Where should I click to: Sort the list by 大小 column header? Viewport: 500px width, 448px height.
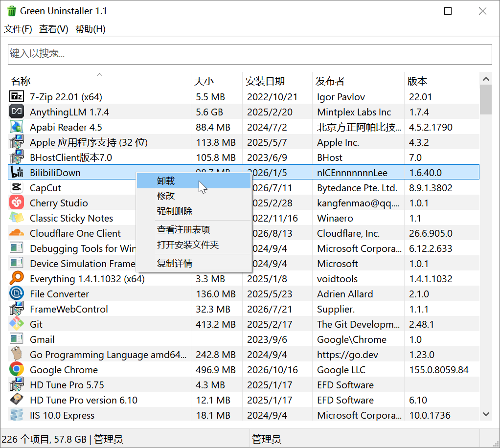coord(217,81)
